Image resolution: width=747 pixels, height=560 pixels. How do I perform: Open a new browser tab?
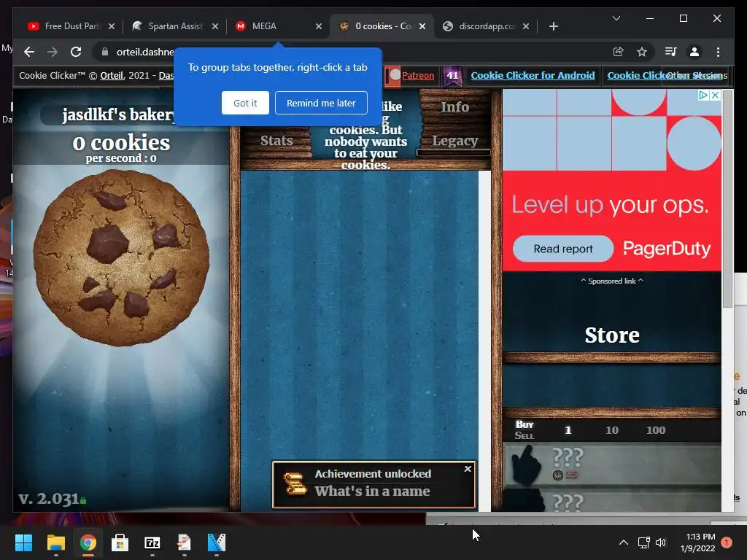point(553,26)
